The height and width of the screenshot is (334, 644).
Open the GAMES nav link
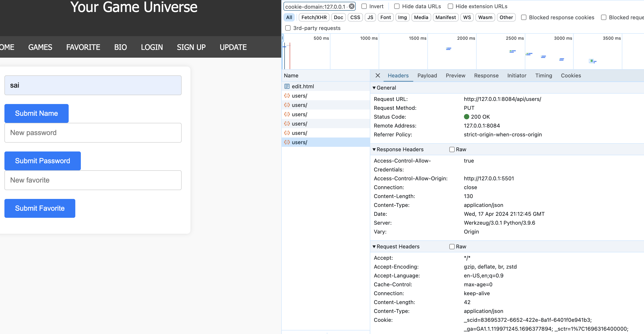click(x=40, y=47)
